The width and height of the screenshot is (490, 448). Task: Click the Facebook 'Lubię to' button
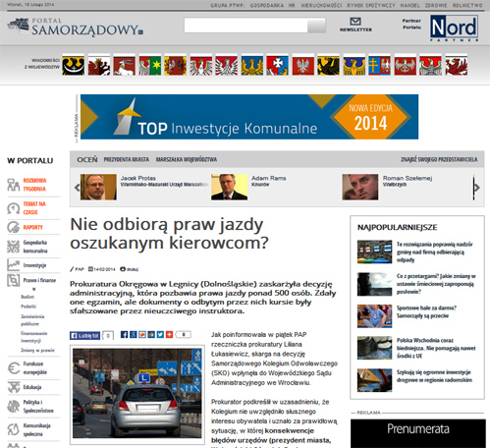(x=84, y=335)
